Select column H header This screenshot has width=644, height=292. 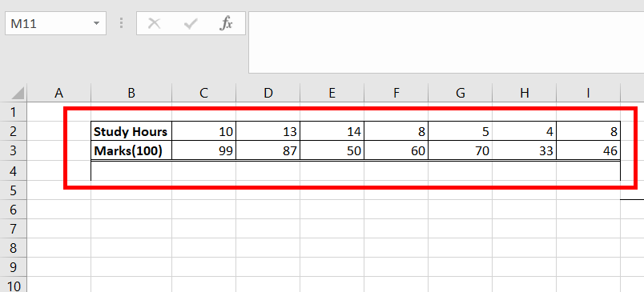click(524, 93)
